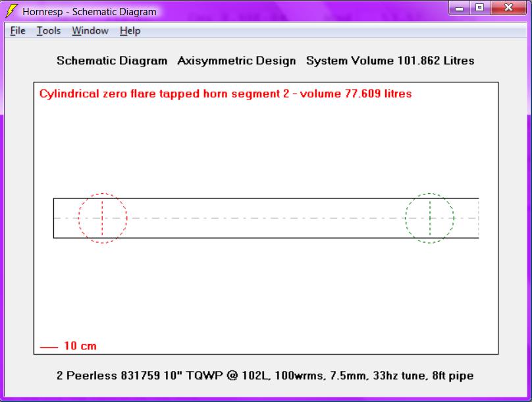The image size is (532, 402).
Task: Click the 'Schematic Diagram' heading text
Action: [x=112, y=61]
